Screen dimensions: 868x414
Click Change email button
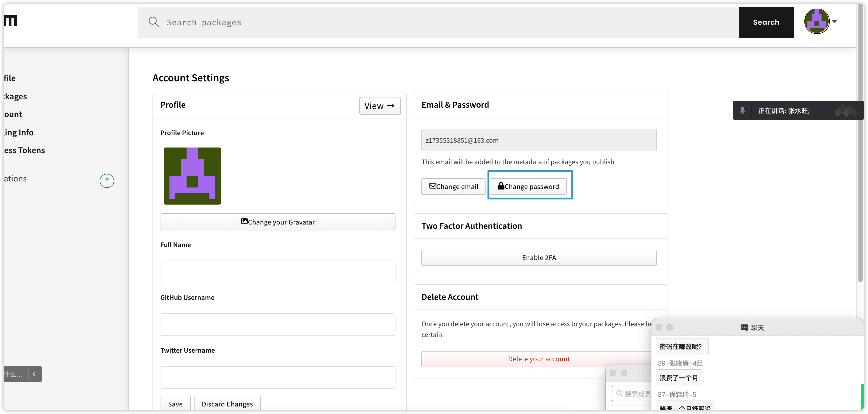click(454, 187)
